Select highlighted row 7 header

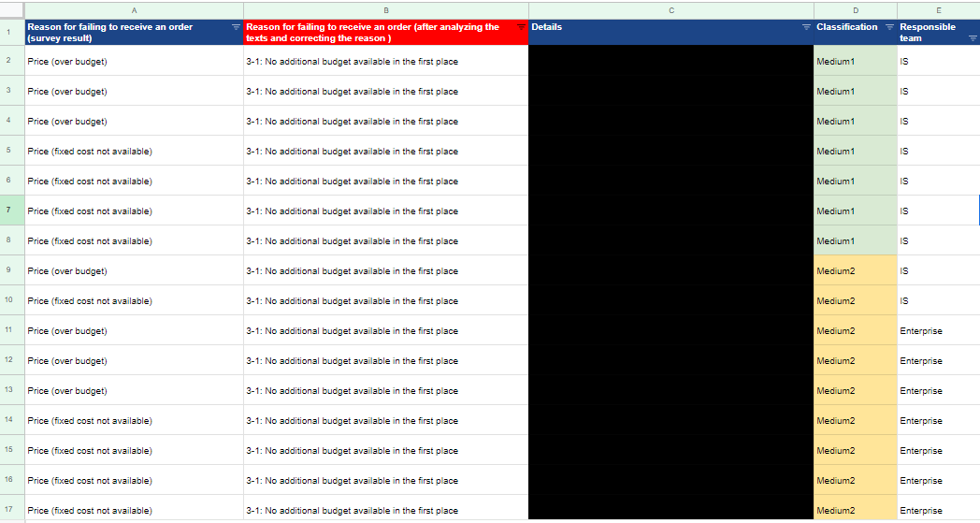(12, 211)
